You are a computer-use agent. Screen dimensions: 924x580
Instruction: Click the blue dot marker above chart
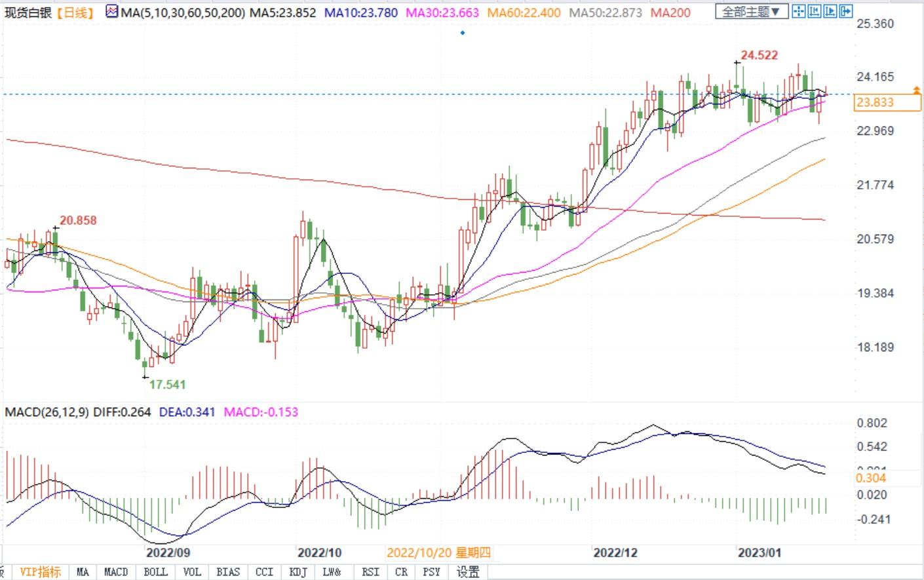click(463, 33)
